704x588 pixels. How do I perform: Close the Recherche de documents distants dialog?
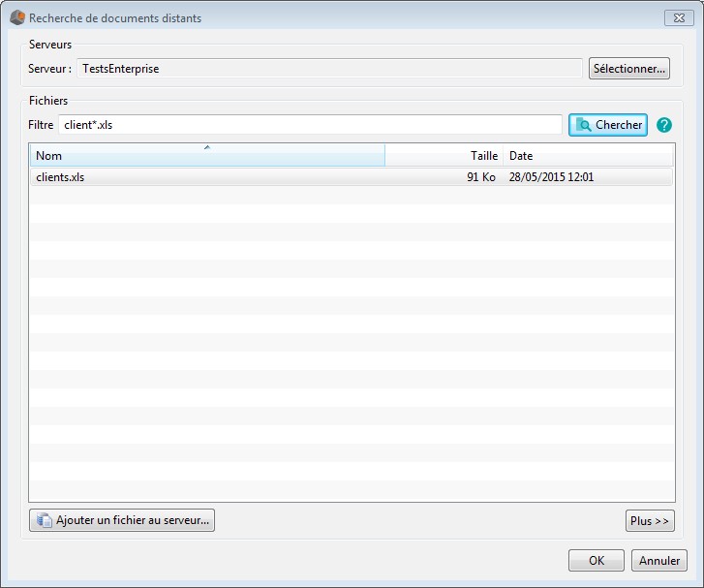pyautogui.click(x=679, y=18)
